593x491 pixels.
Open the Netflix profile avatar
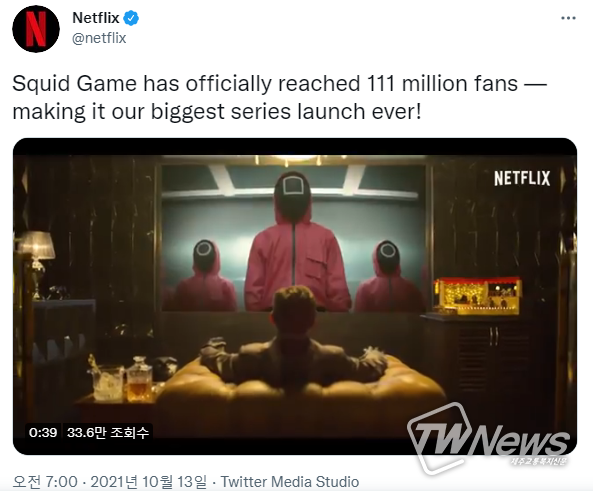[36, 29]
